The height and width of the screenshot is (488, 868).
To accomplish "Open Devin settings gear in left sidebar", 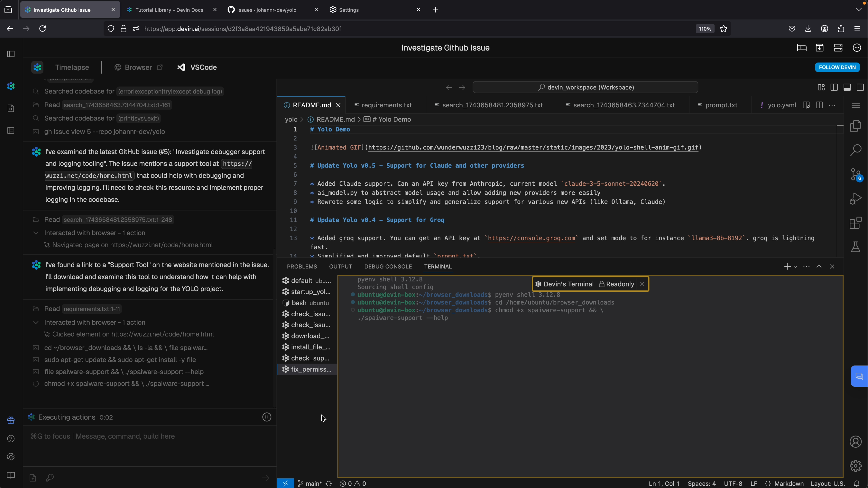I will 11,457.
